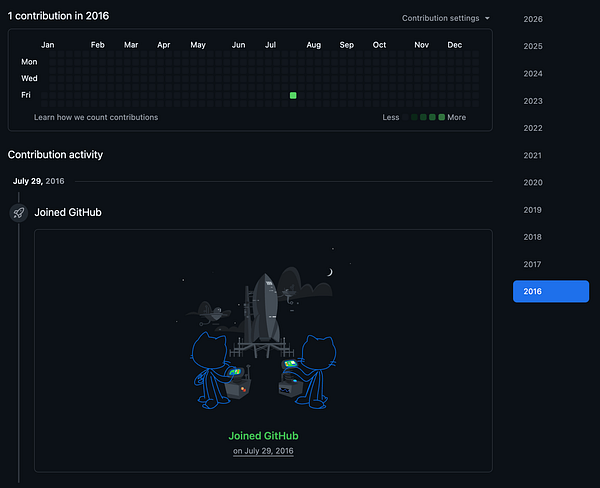This screenshot has width=600, height=488.
Task: Click the green Joined GitHub caption
Action: tap(263, 436)
